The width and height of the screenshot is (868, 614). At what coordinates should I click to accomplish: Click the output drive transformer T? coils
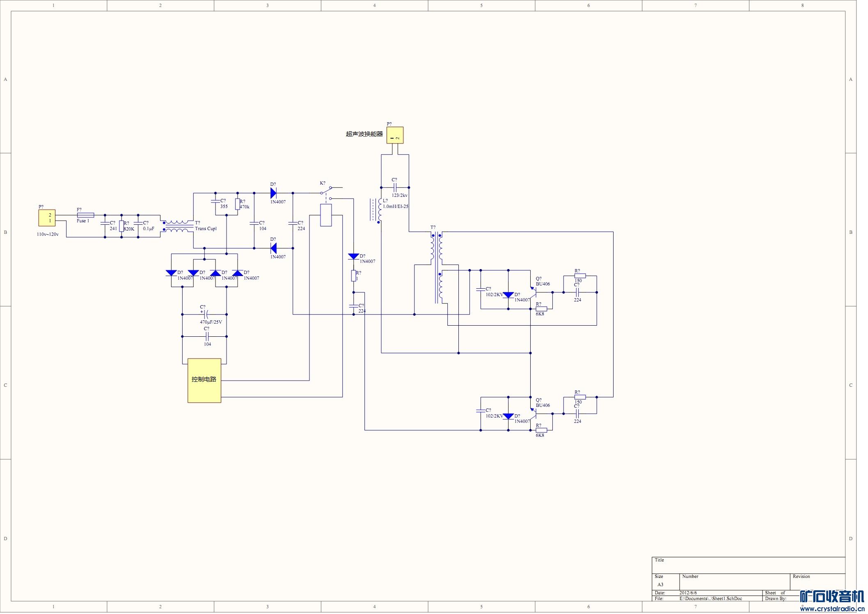[x=437, y=267]
